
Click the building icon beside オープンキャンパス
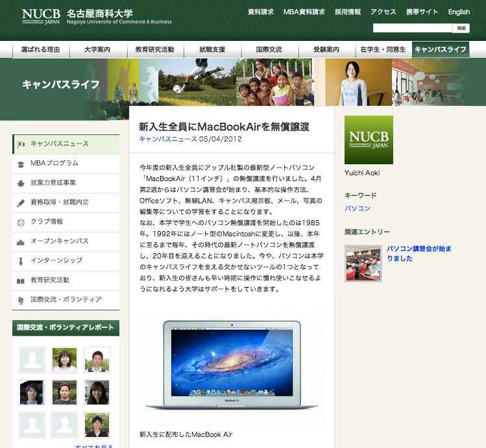pos(21,242)
